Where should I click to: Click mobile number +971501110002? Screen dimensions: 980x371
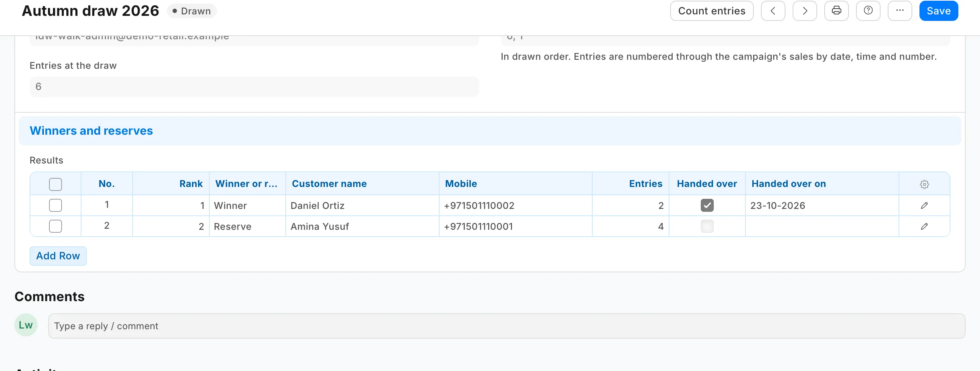pyautogui.click(x=516, y=205)
